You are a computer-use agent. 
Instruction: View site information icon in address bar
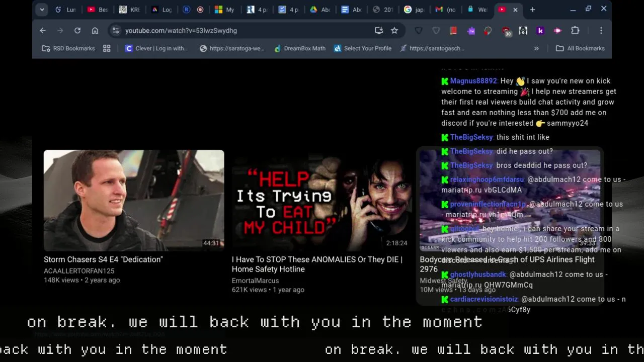pyautogui.click(x=116, y=31)
